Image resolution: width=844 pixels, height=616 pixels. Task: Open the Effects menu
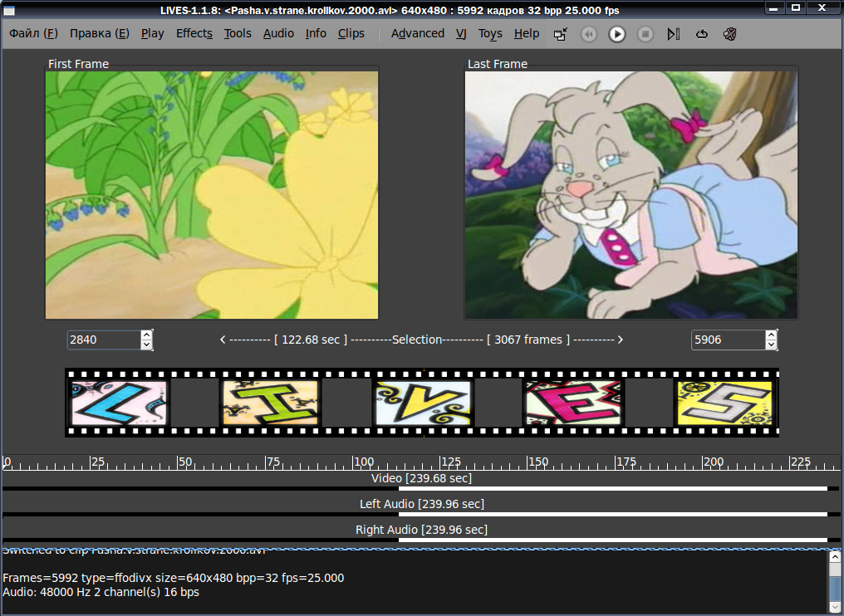tap(194, 33)
